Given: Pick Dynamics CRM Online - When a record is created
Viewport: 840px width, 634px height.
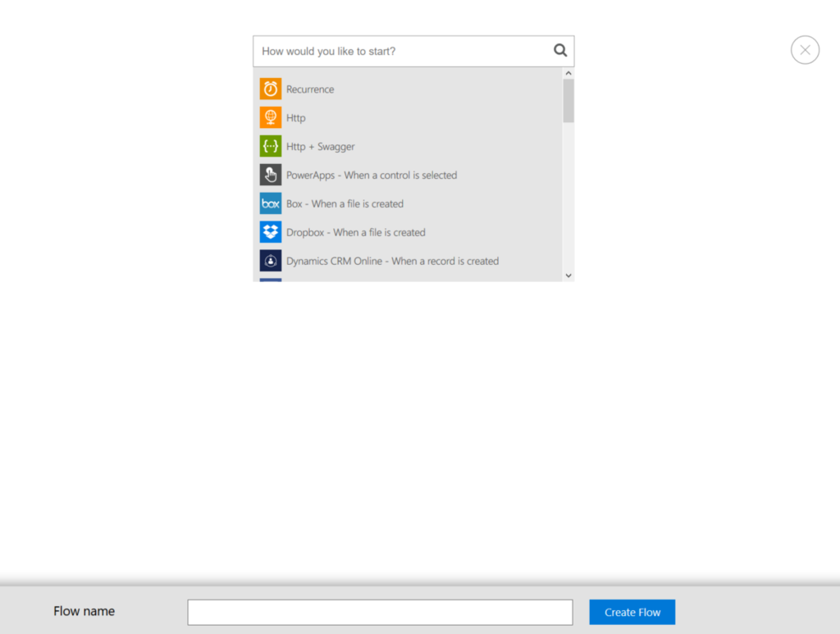Looking at the screenshot, I should [x=393, y=262].
